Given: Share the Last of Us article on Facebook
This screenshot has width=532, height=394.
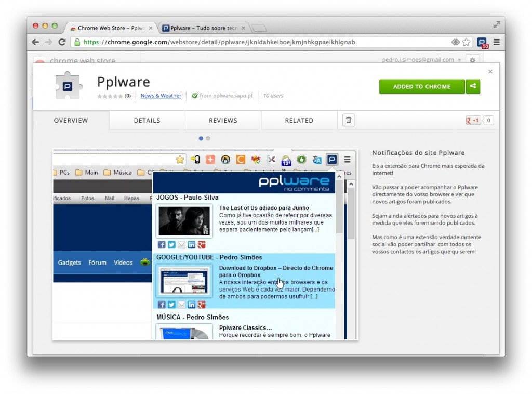Looking at the screenshot, I should [162, 245].
